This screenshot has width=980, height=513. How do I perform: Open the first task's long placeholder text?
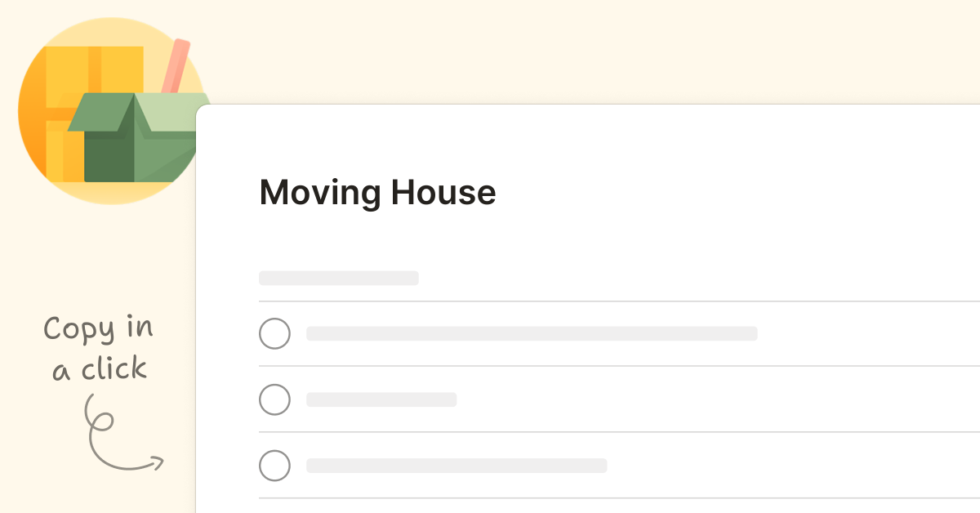coord(532,333)
